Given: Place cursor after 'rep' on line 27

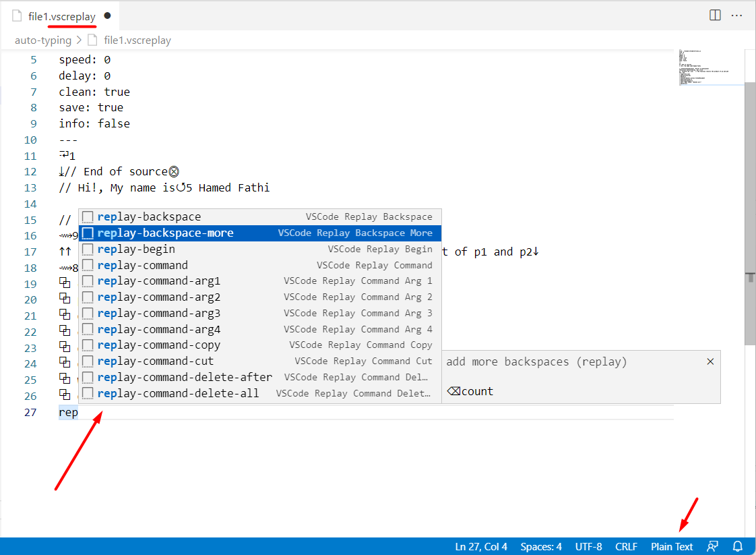Looking at the screenshot, I should (79, 412).
